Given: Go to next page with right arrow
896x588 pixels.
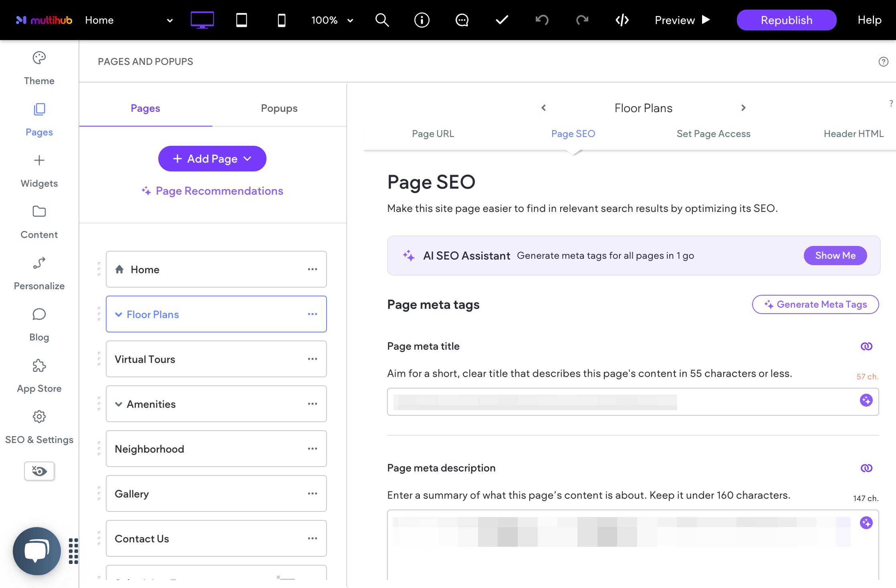Looking at the screenshot, I should (743, 108).
